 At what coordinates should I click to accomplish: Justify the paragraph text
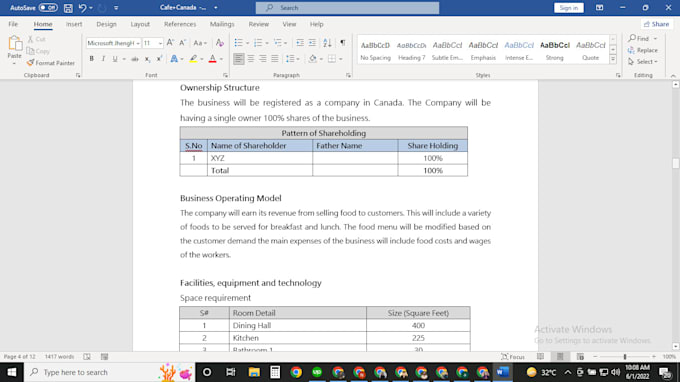275,59
